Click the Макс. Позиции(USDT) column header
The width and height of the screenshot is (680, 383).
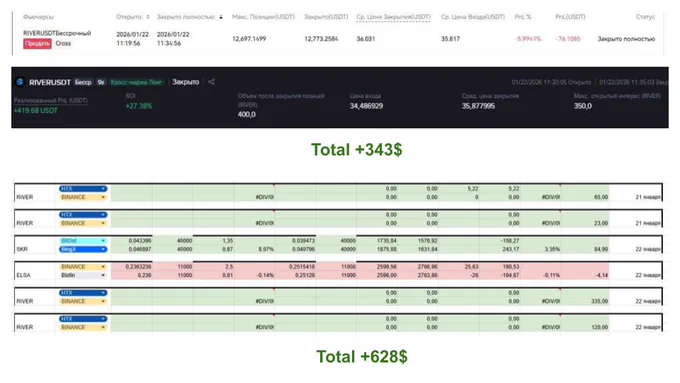263,17
